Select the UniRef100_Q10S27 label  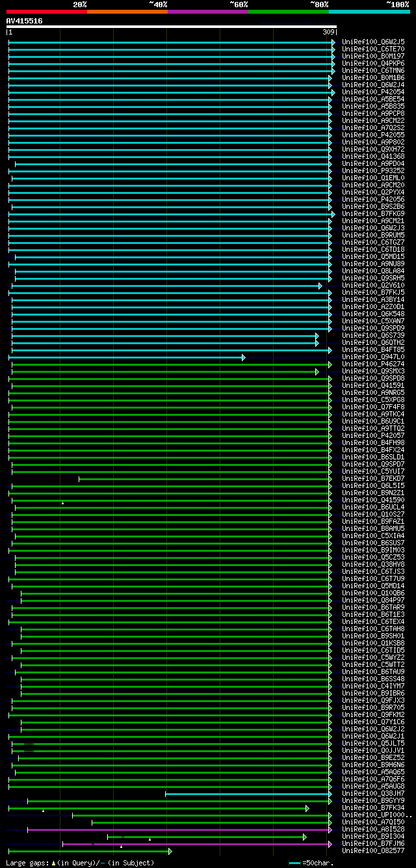point(373,514)
